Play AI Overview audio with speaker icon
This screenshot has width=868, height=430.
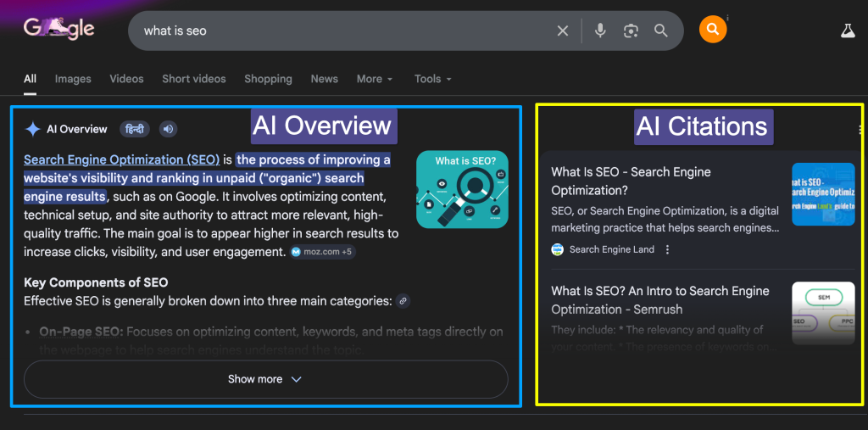point(169,129)
